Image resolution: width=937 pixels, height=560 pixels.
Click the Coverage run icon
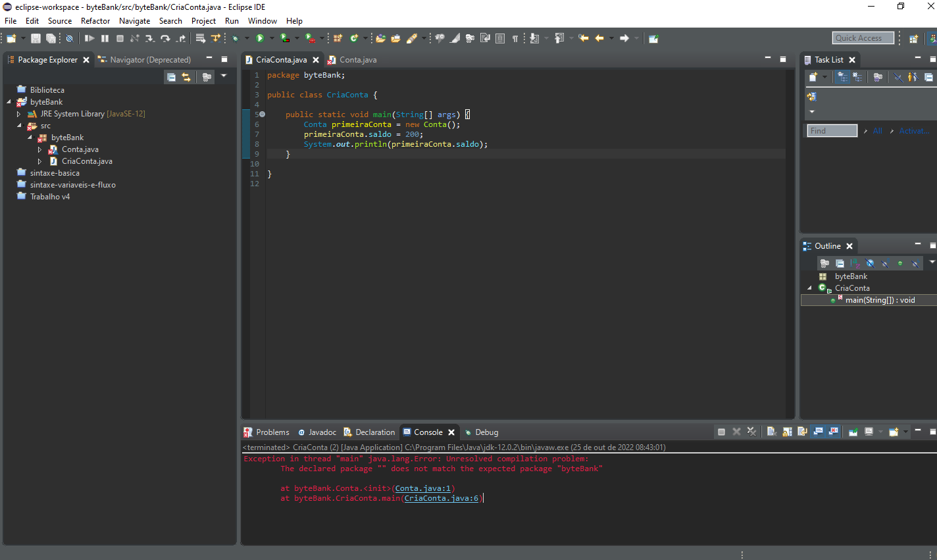(x=285, y=38)
